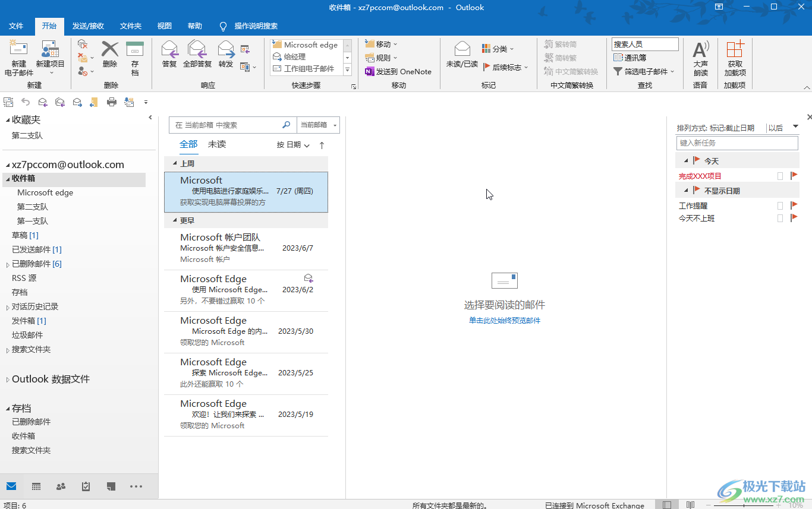Expand the Outlook 数据文件 section
The width and height of the screenshot is (812, 509).
[8, 380]
